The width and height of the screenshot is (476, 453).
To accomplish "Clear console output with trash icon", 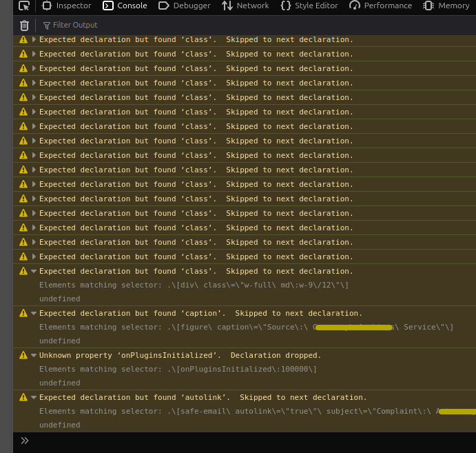I will 24,26.
